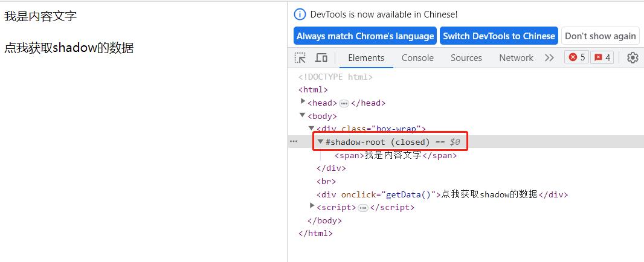Expand the head element node

[x=303, y=101]
